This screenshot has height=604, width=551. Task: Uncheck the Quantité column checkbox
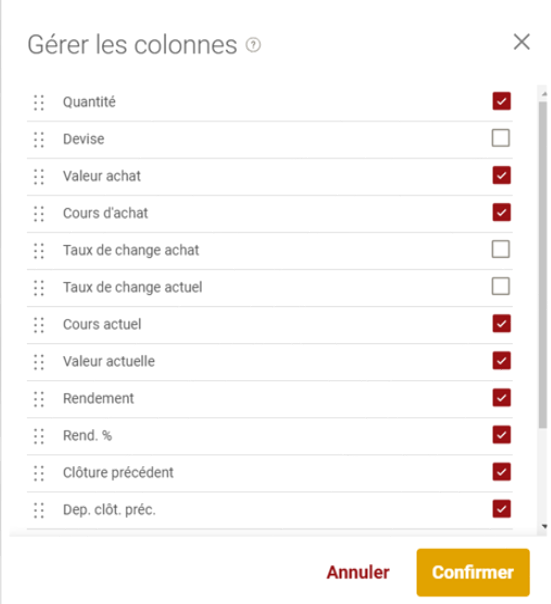pyautogui.click(x=501, y=101)
